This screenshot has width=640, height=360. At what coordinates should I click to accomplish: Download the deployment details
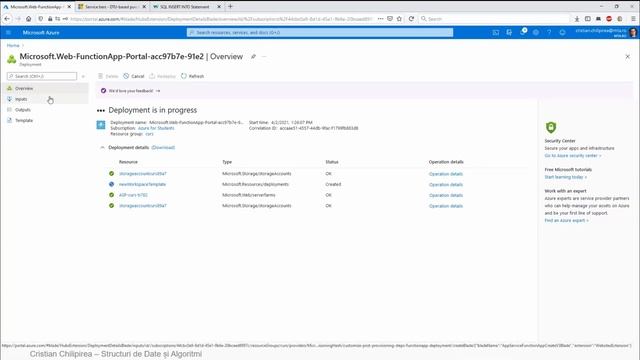click(163, 147)
